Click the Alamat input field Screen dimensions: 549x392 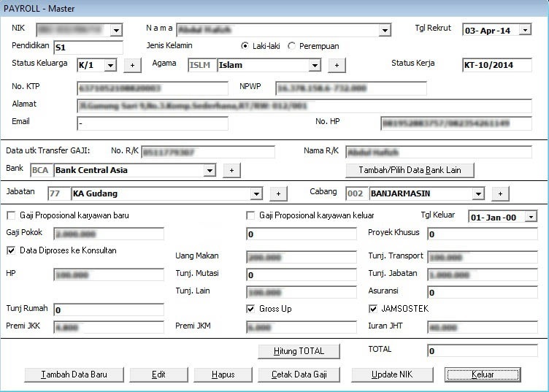pyautogui.click(x=304, y=106)
